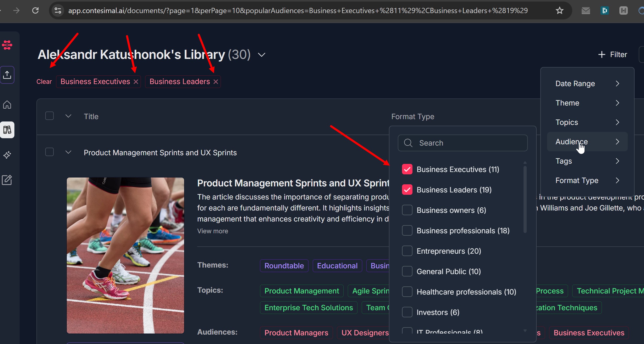Remove the Business Executives filter chip
The image size is (644, 344).
tap(136, 82)
